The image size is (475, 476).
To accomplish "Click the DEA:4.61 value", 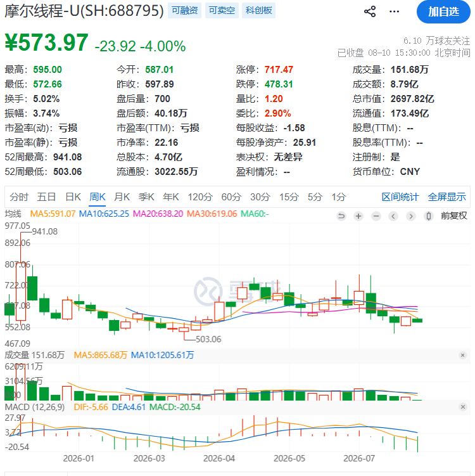I will pyautogui.click(x=129, y=407).
